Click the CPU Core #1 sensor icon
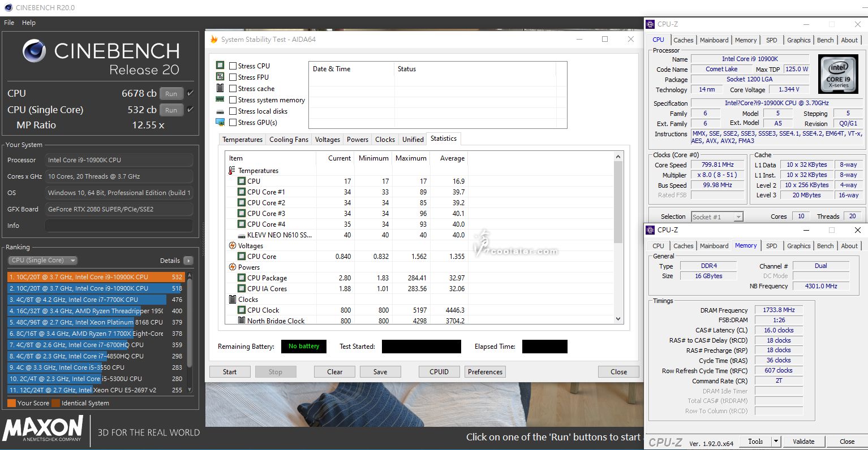 click(242, 192)
